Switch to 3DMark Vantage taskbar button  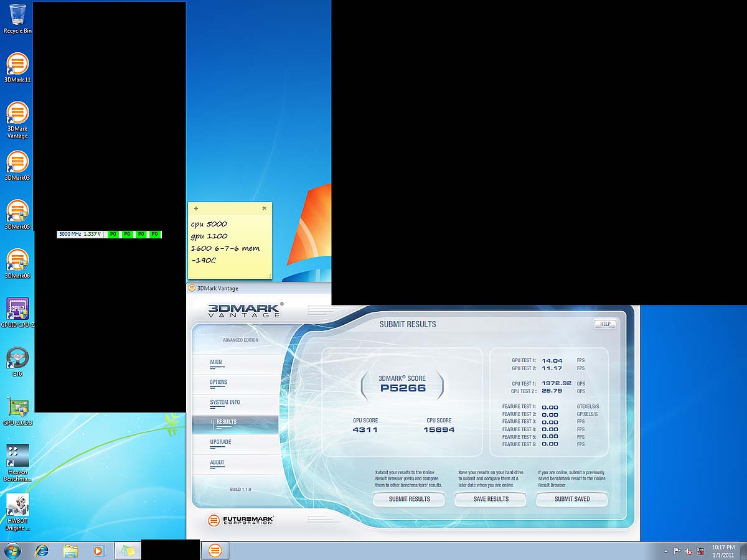click(215, 551)
